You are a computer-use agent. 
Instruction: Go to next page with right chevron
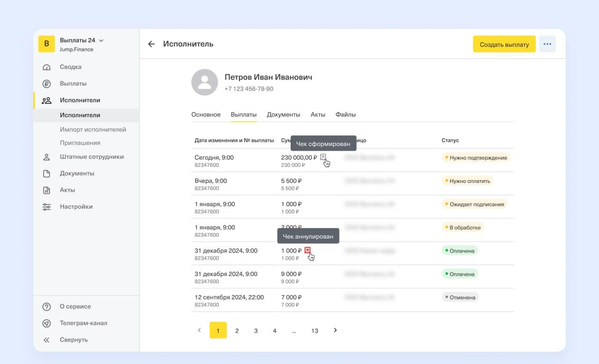(335, 330)
